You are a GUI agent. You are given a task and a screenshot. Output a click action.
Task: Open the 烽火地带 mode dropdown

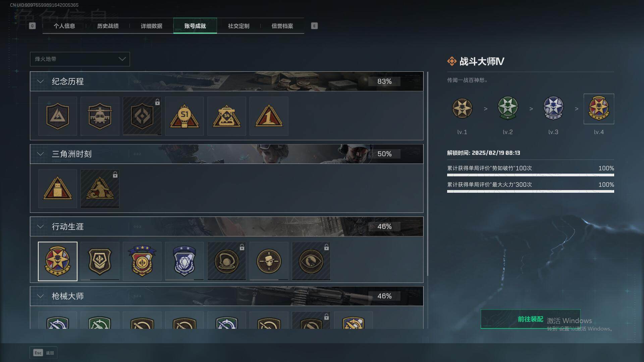[x=80, y=59]
